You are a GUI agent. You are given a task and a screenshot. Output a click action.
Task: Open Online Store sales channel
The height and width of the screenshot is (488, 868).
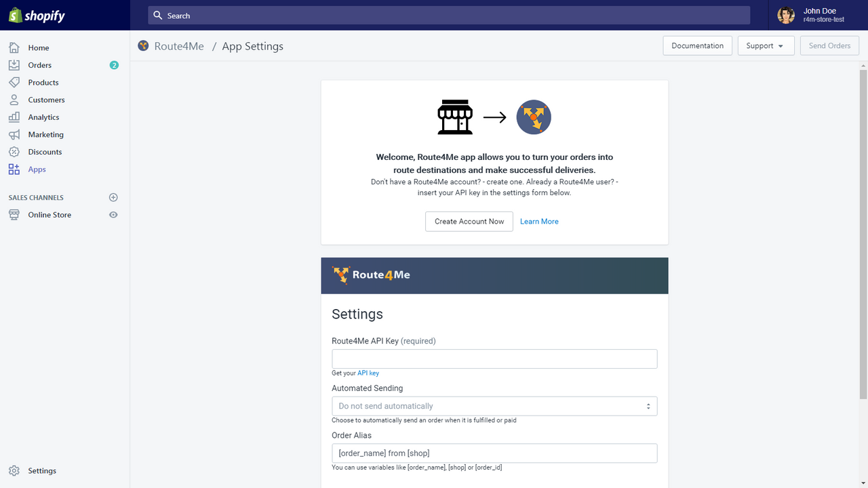click(50, 215)
